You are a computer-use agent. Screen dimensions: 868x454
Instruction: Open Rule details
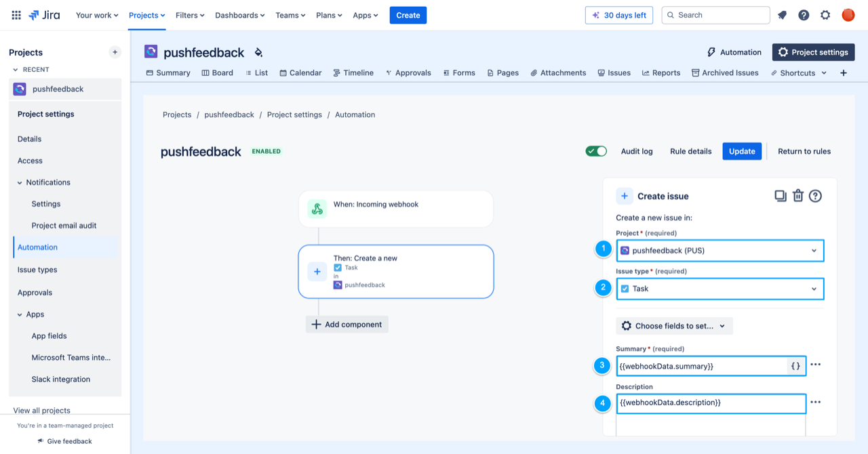click(x=690, y=151)
